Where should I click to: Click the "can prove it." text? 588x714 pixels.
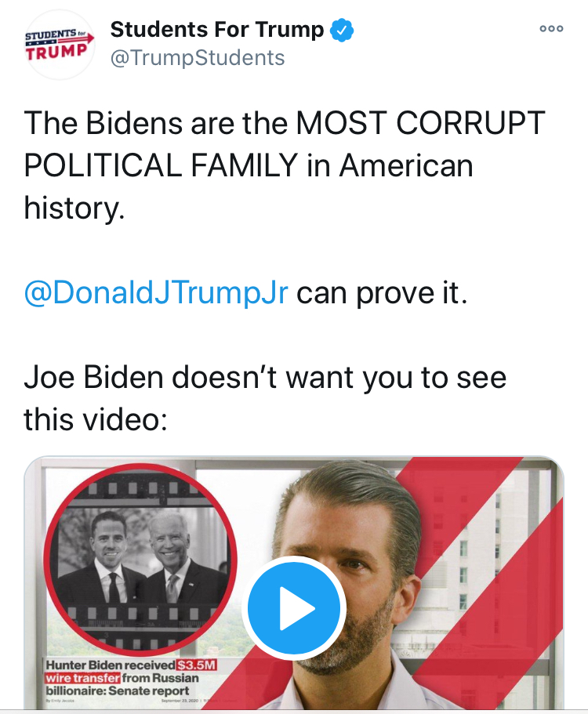(x=381, y=292)
